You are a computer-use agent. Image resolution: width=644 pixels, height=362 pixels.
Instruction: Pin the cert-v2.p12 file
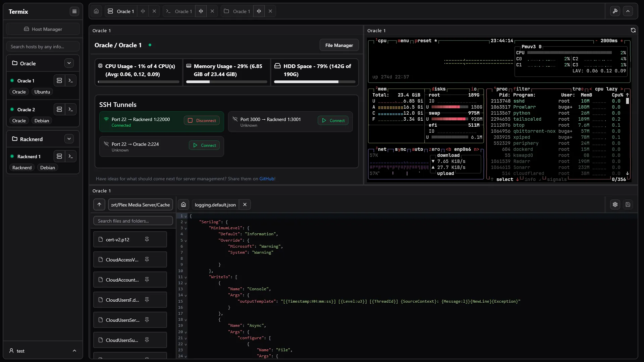pos(147,239)
